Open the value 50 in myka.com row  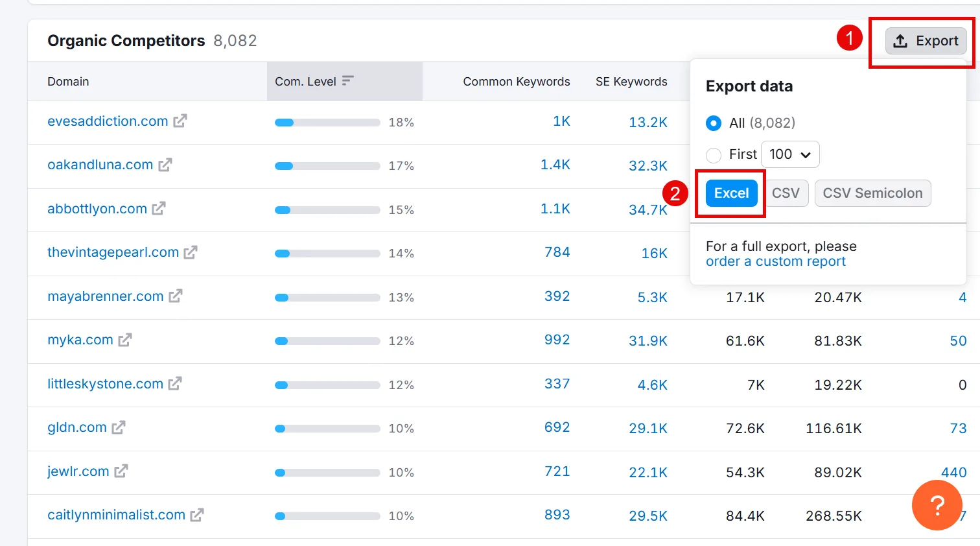coord(959,341)
